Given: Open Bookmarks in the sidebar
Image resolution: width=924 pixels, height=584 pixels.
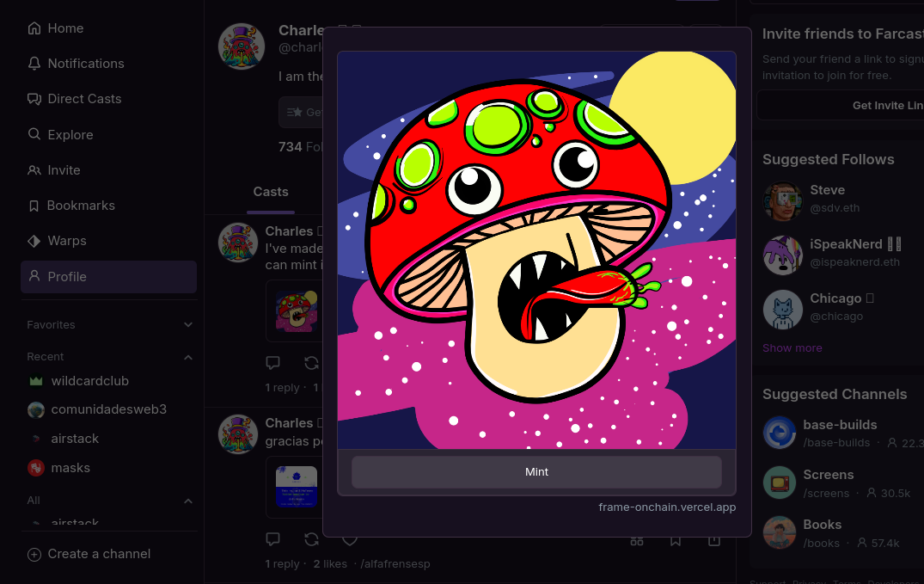Looking at the screenshot, I should pyautogui.click(x=71, y=206).
